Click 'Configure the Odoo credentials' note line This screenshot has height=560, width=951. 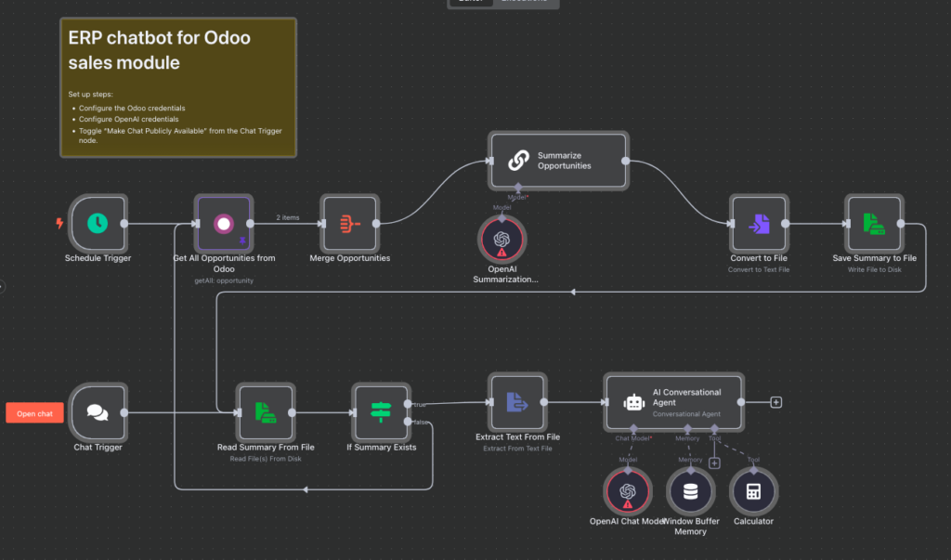click(x=132, y=108)
